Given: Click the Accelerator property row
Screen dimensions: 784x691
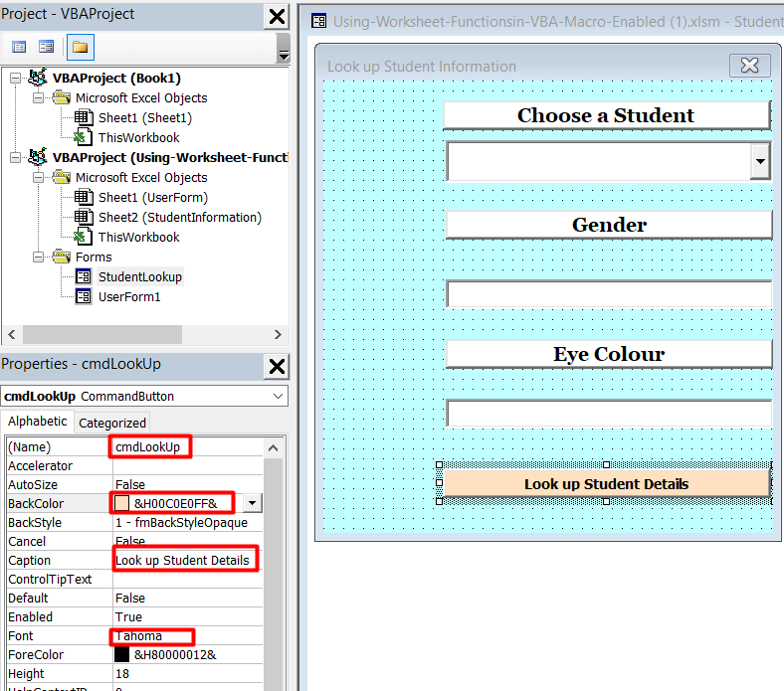Looking at the screenshot, I should point(134,465).
